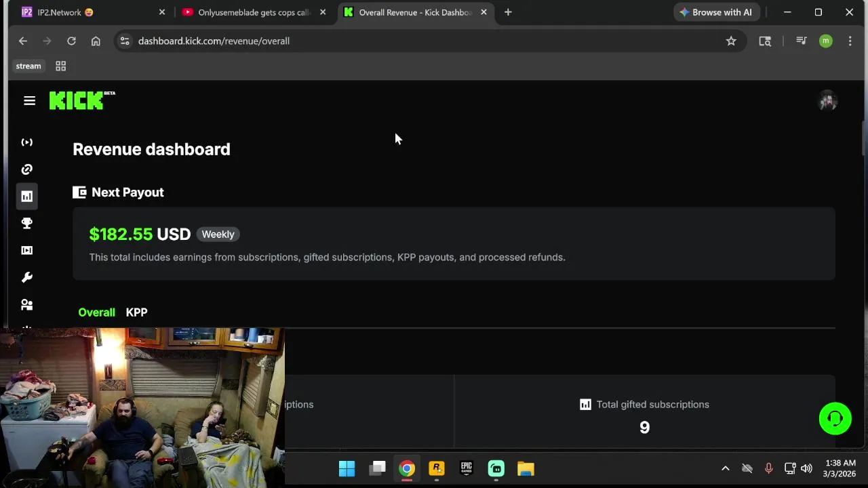Open Rockstar Games Launcher in taskbar
Image resolution: width=868 pixels, height=488 pixels.
point(437,469)
